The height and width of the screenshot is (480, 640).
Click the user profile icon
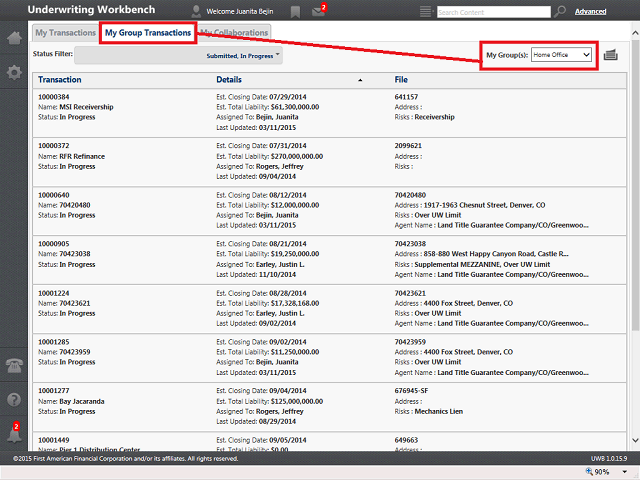196,11
